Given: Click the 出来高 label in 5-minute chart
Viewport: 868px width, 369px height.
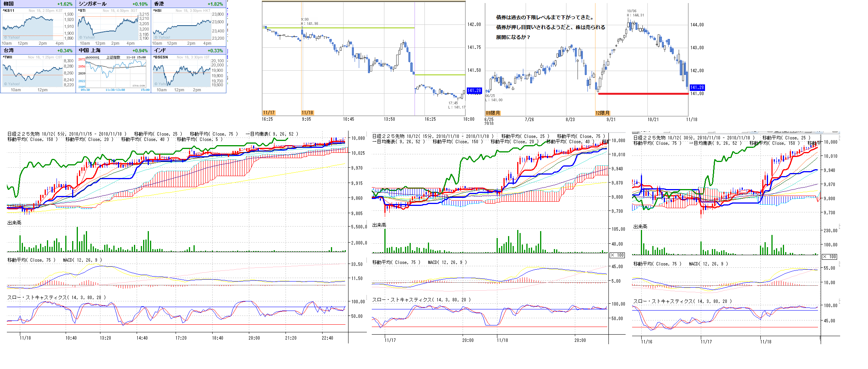Looking at the screenshot, I should [15, 223].
